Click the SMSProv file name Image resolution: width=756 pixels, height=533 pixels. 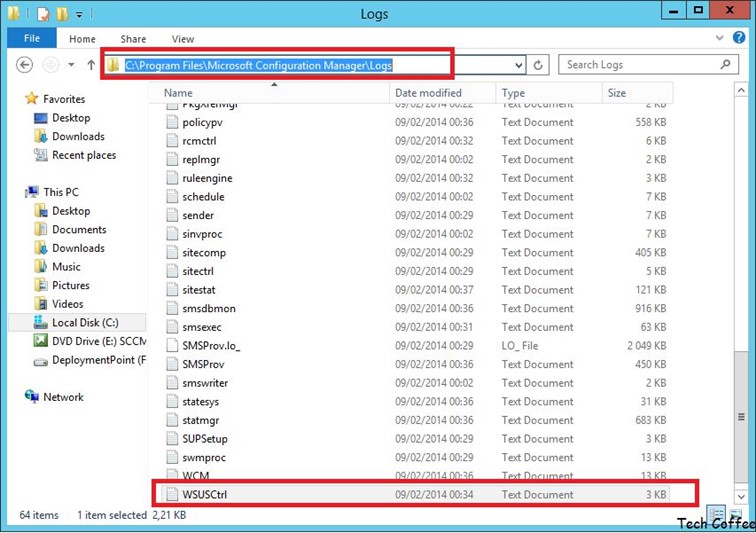[x=203, y=365]
